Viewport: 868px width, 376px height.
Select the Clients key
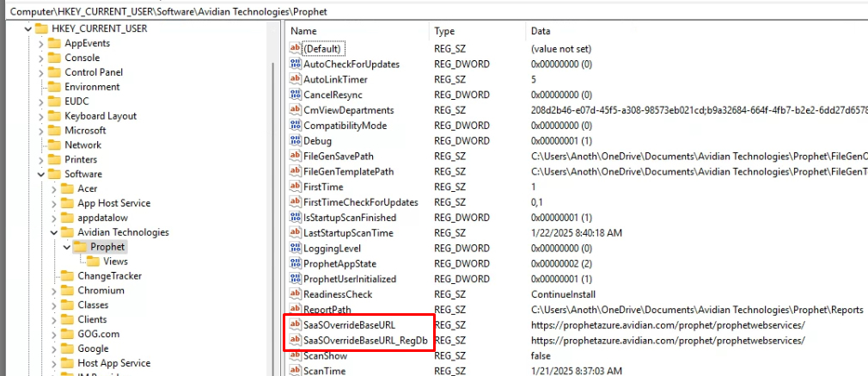coord(92,319)
